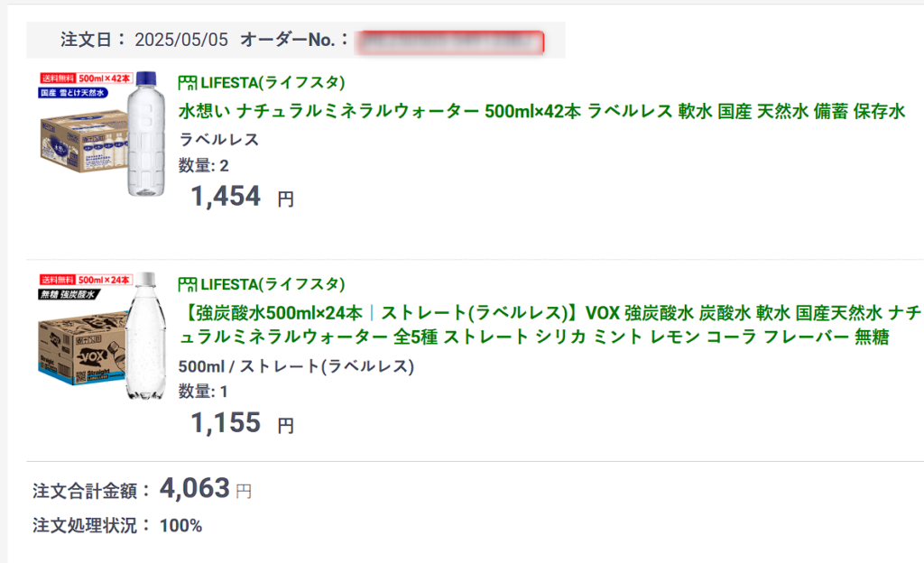Click the blurred order number field
This screenshot has height=563, width=924.
pyautogui.click(x=449, y=43)
